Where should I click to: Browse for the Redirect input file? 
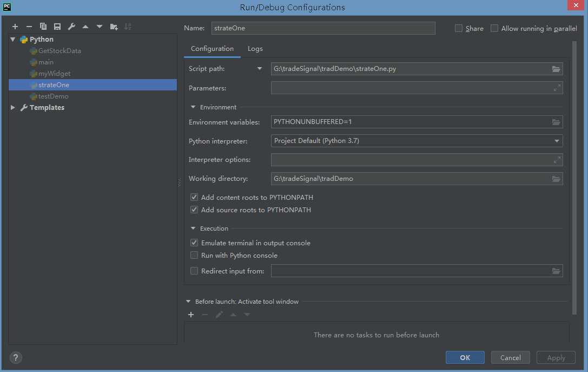(x=556, y=271)
